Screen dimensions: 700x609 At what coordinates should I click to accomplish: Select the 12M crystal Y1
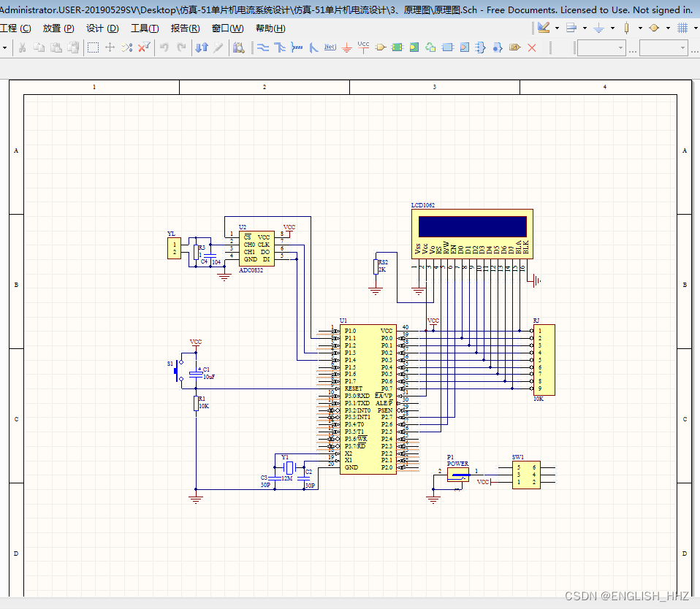coord(290,468)
